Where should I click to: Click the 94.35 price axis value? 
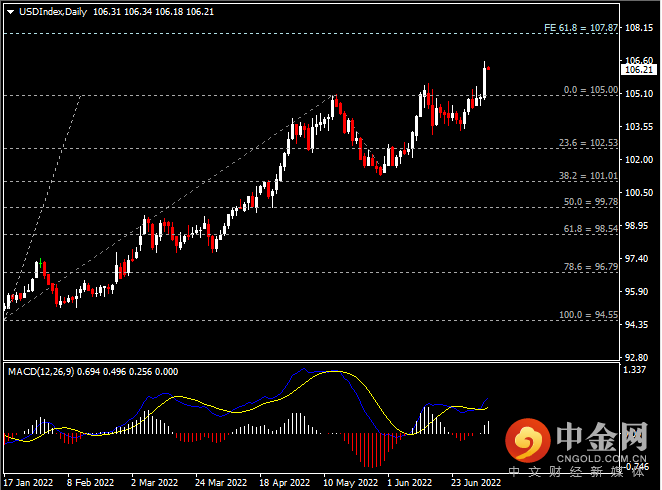636,325
